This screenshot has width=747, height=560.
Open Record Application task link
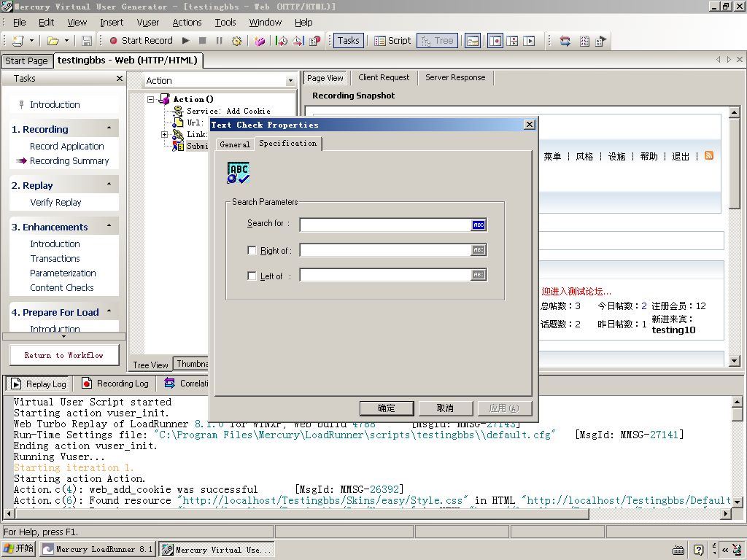pyautogui.click(x=66, y=146)
